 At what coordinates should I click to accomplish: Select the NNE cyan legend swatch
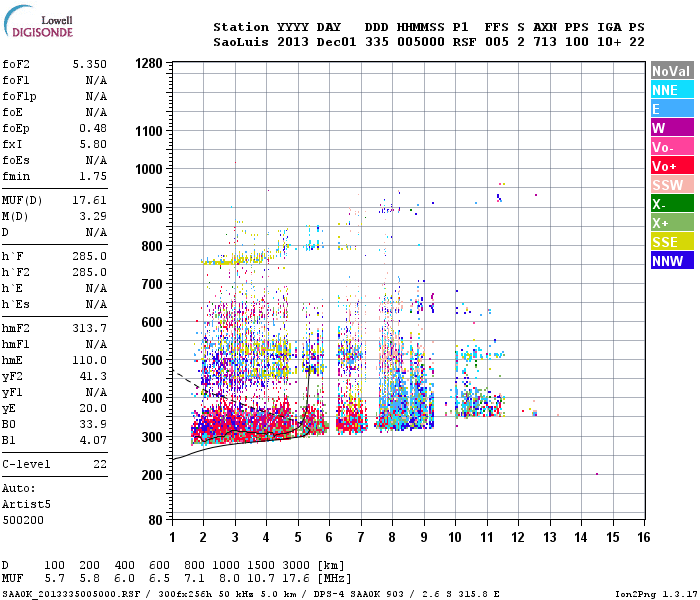point(672,90)
